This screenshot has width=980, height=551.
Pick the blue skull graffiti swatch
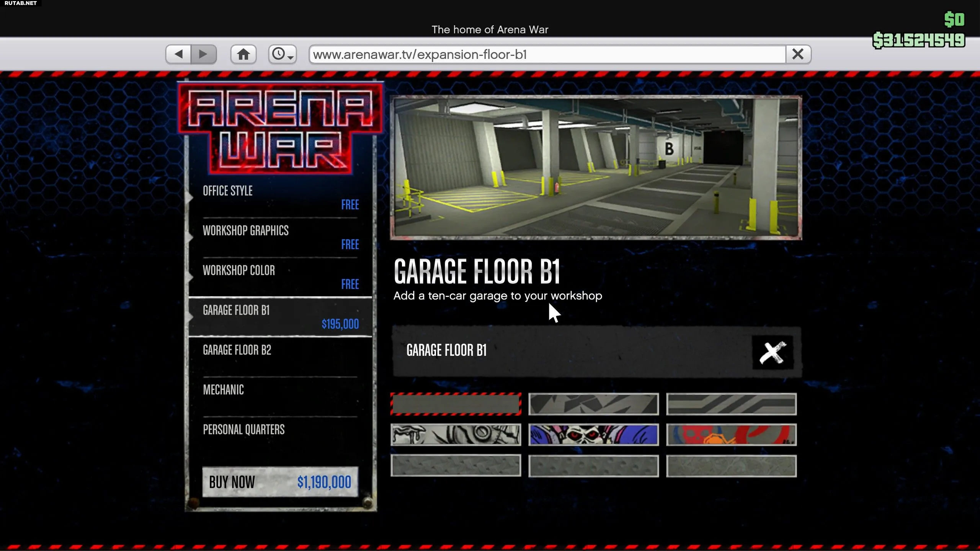tap(593, 435)
